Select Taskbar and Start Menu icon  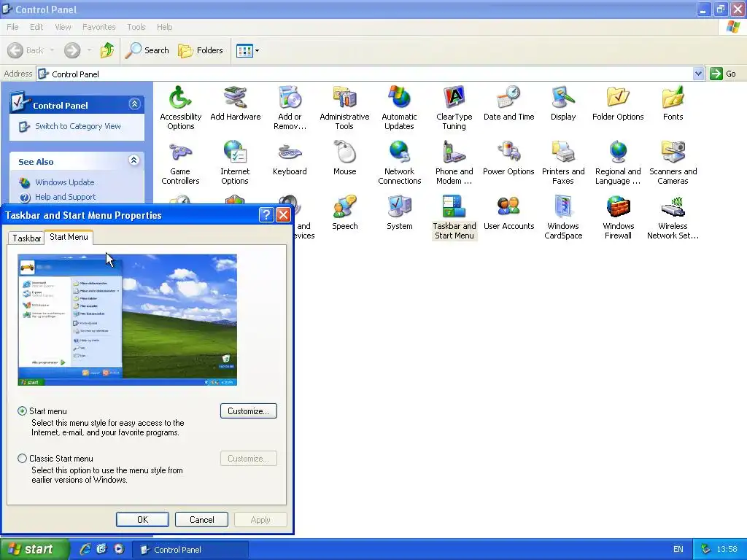[x=454, y=217]
